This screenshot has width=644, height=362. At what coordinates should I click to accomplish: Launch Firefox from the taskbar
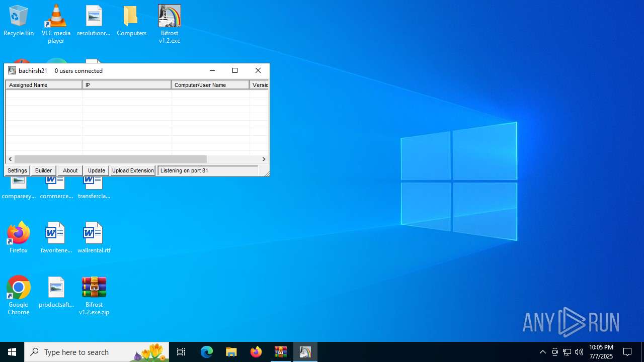[256, 352]
